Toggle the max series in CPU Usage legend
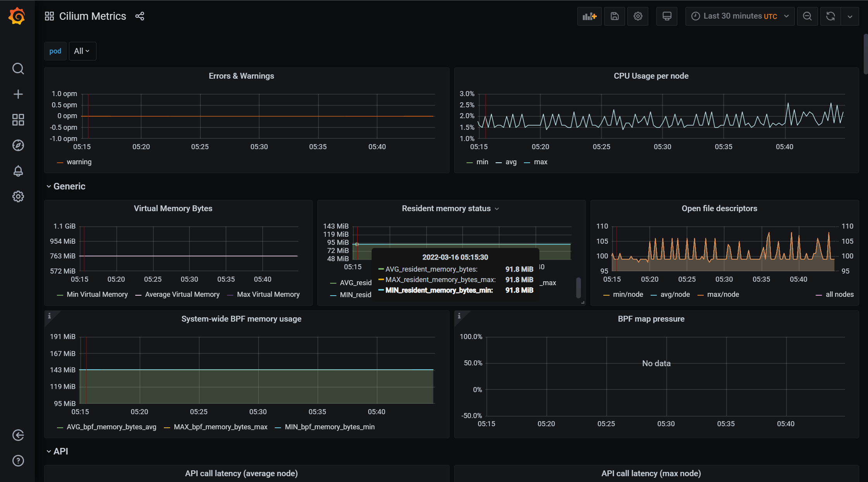This screenshot has width=868, height=482. point(541,162)
